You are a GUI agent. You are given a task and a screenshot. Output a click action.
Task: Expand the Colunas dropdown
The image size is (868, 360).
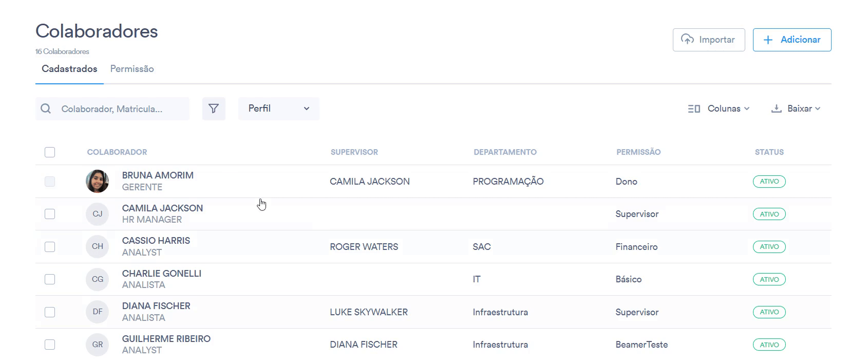click(x=719, y=109)
